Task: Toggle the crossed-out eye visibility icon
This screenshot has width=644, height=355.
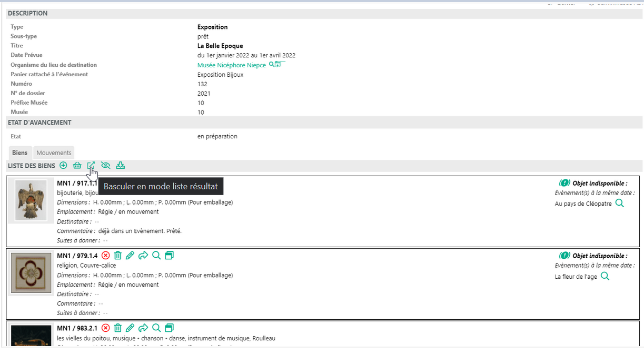Action: [x=106, y=166]
